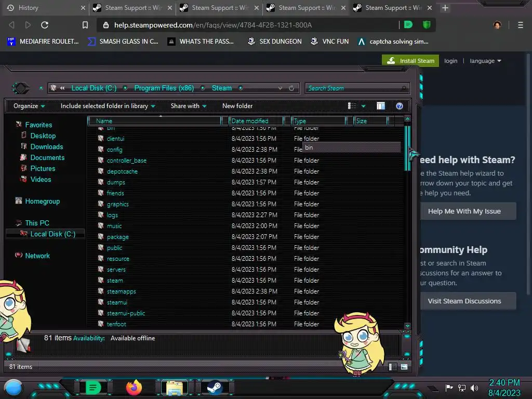Screen dimensions: 532x399
Task: Open SMASH GLASS IN C bookmark
Action: point(123,42)
